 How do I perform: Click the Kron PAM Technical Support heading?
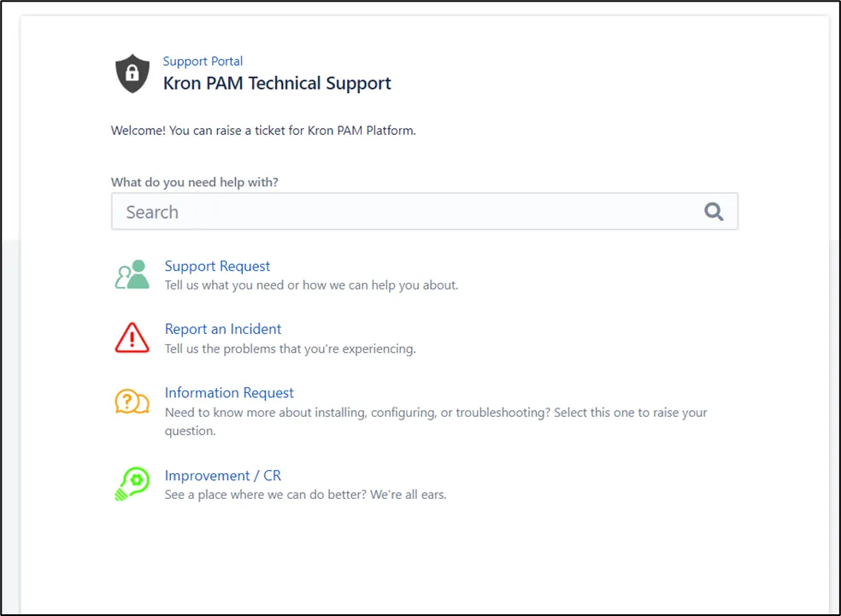(277, 83)
